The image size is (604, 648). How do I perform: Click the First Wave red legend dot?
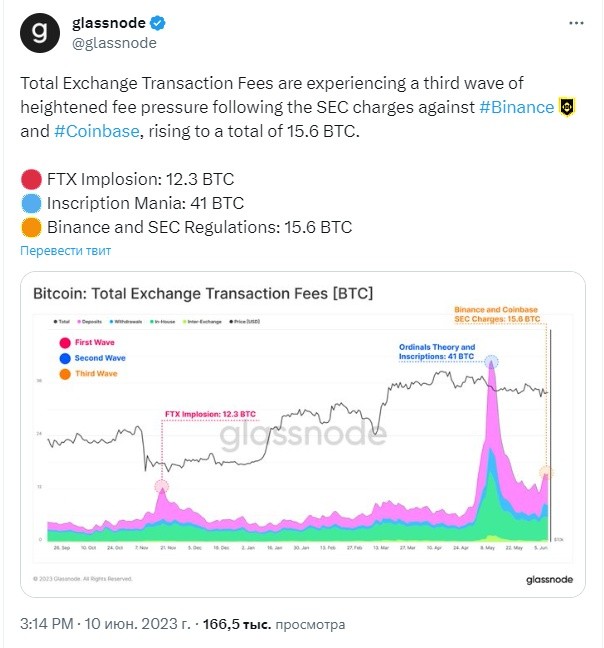(x=65, y=343)
